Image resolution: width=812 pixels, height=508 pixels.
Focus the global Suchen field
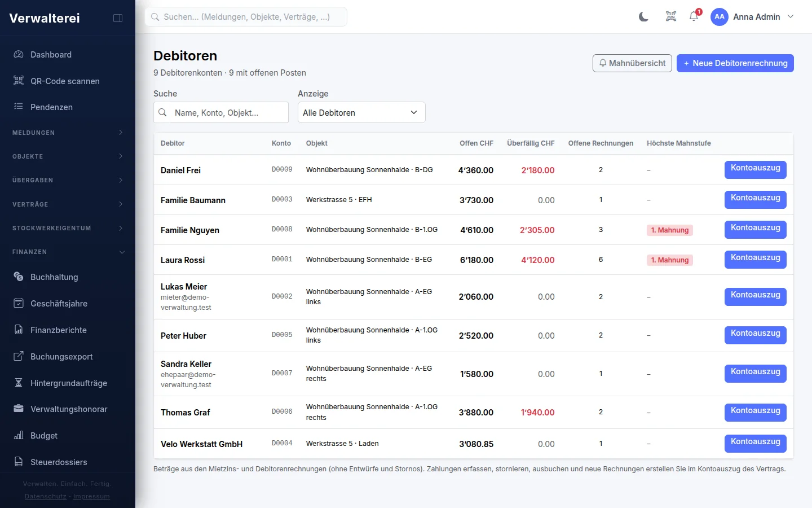pos(246,17)
